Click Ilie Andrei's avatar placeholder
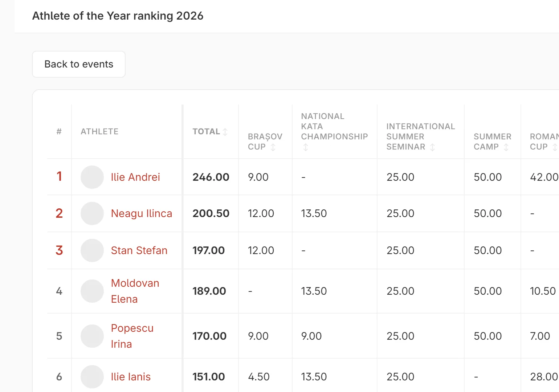Screen dimensions: 559x392 92,177
